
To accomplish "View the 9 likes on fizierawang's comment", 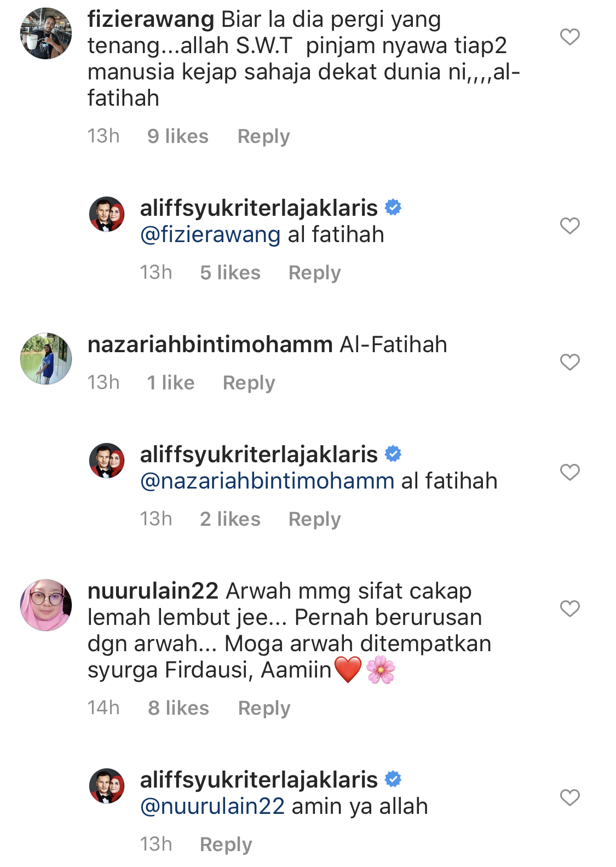I will [x=178, y=136].
